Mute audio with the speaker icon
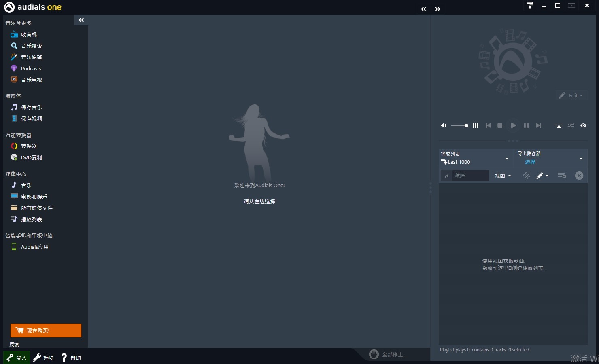This screenshot has width=599, height=364. pyautogui.click(x=443, y=125)
